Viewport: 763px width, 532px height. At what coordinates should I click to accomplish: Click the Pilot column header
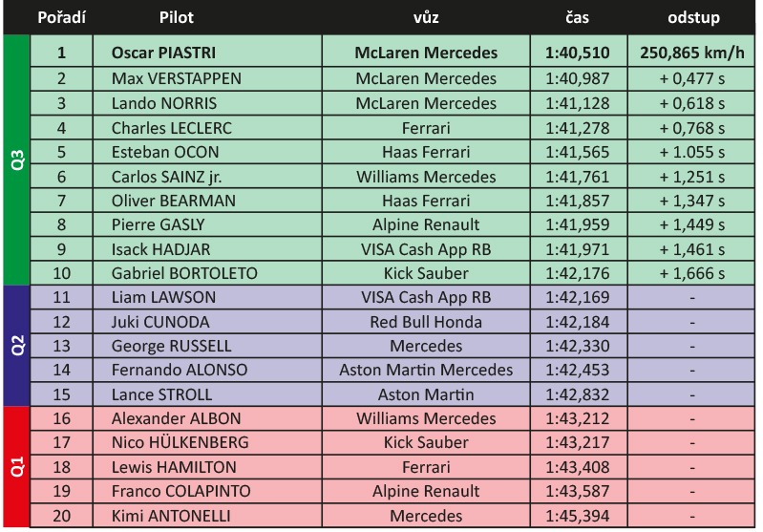coord(176,17)
